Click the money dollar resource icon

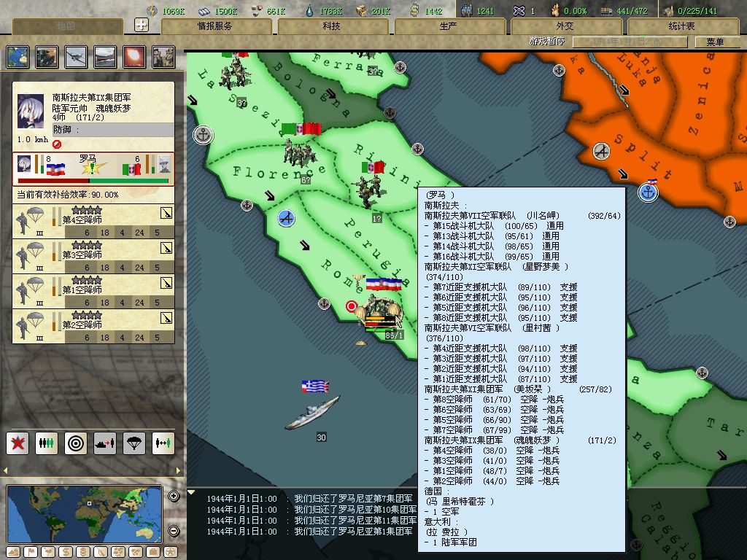pyautogui.click(x=415, y=10)
